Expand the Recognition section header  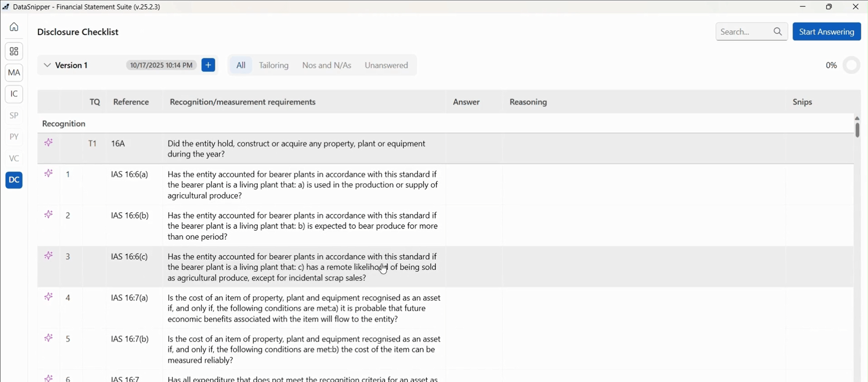click(x=64, y=124)
